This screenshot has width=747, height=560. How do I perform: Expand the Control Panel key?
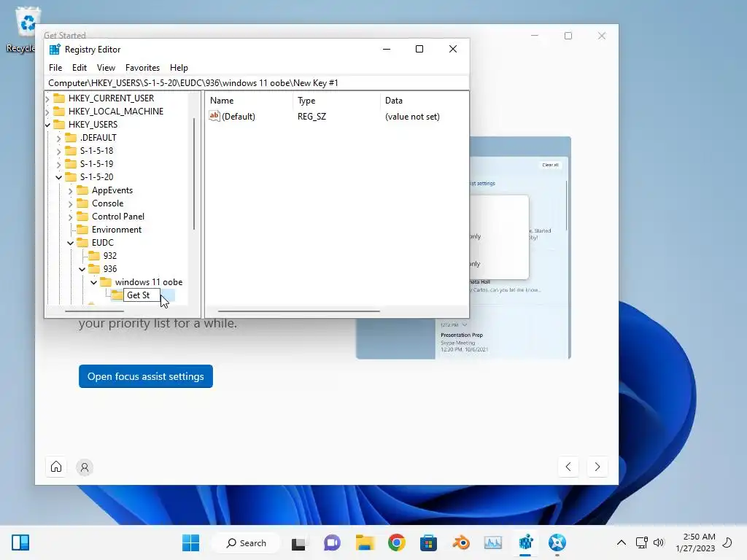[x=71, y=217]
